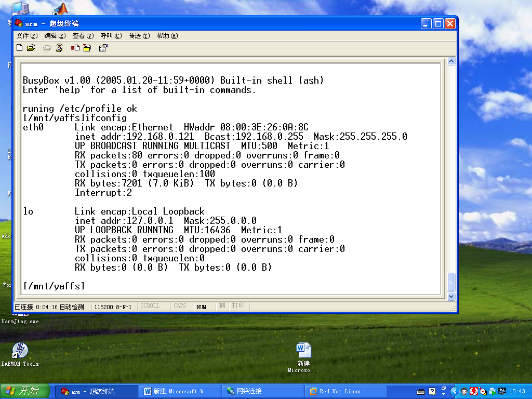The height and width of the screenshot is (399, 532).
Task: Click the keyboard input method tray icon
Action: [x=421, y=392]
